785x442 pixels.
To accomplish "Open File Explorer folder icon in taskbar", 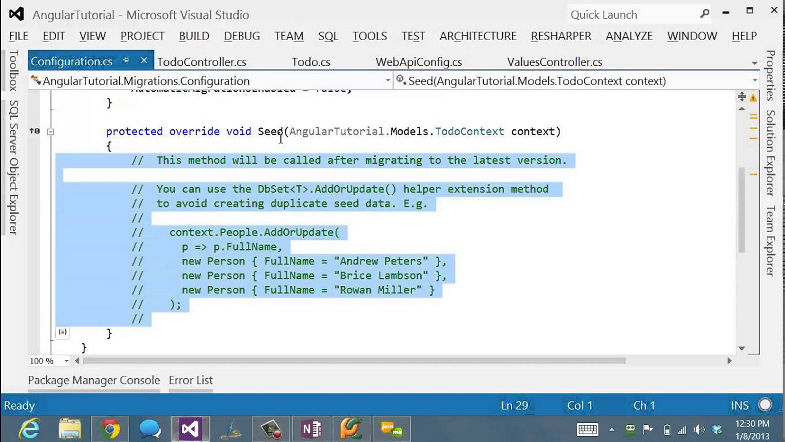I will point(69,428).
